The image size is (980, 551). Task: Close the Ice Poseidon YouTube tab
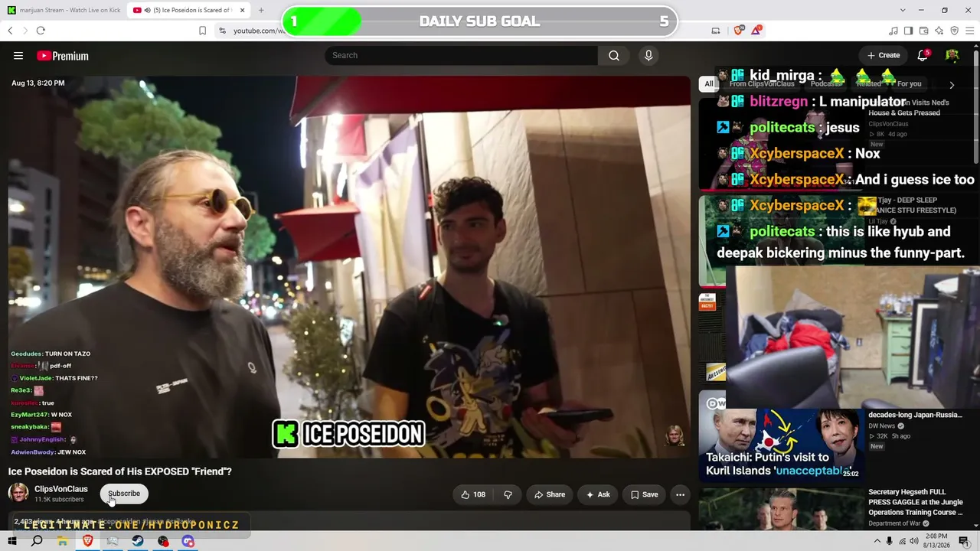[243, 10]
